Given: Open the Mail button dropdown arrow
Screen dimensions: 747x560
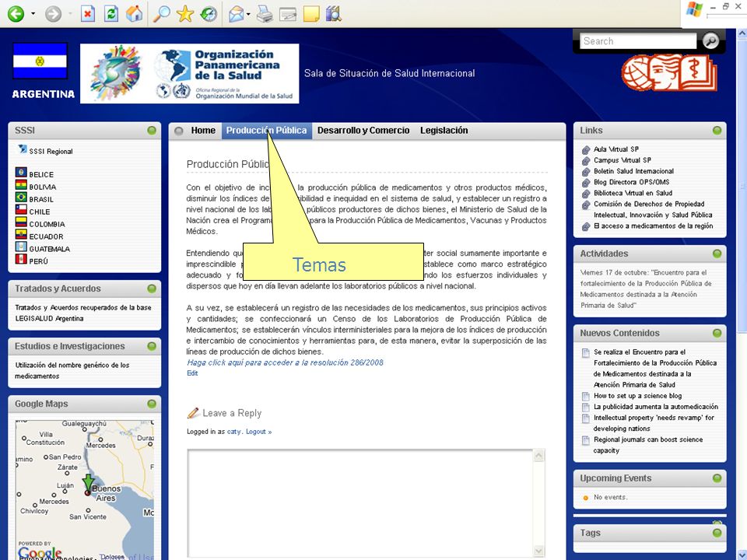Looking at the screenshot, I should click(249, 14).
